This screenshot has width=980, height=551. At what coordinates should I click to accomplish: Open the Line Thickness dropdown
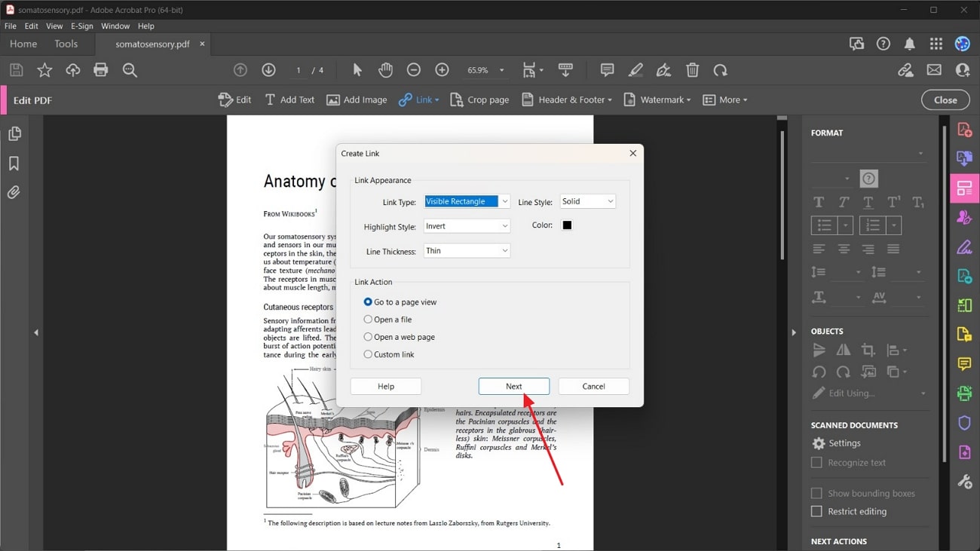[x=467, y=251]
